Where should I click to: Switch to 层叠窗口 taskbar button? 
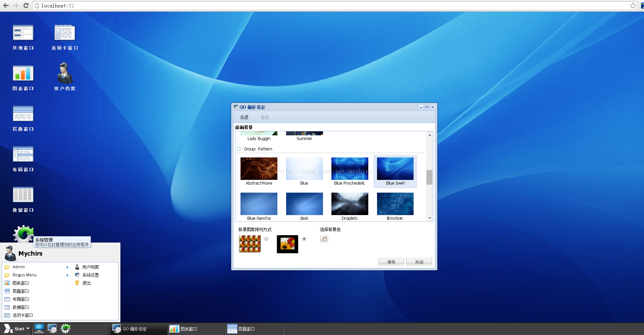pyautogui.click(x=254, y=329)
